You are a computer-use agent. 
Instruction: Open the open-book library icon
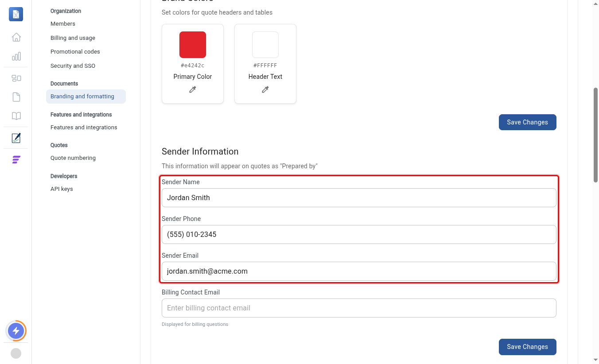point(16,116)
